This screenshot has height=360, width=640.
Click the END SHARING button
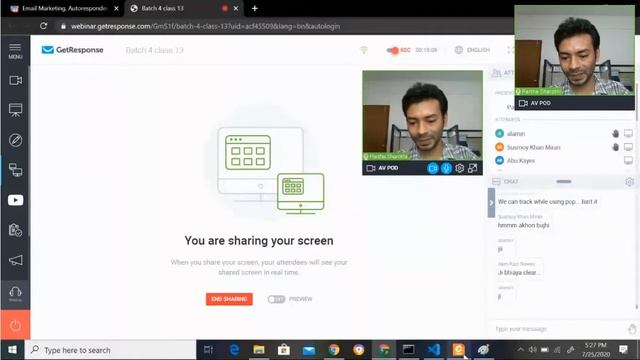[x=229, y=299]
